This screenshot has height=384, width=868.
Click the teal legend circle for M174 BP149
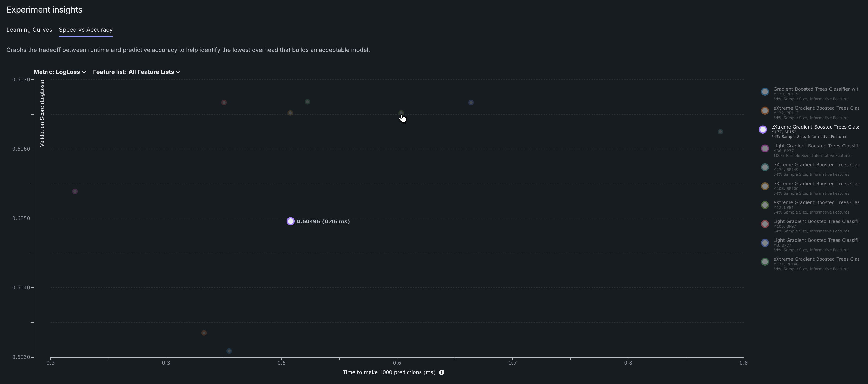(x=765, y=167)
